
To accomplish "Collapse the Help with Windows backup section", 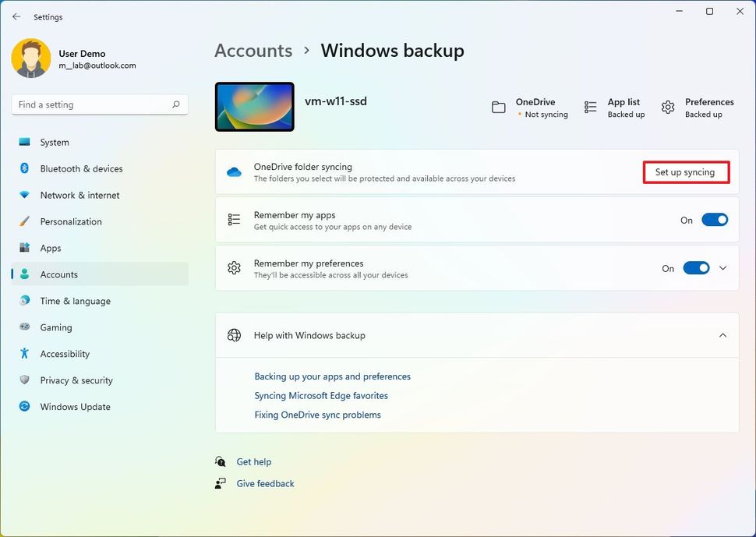I will 722,335.
